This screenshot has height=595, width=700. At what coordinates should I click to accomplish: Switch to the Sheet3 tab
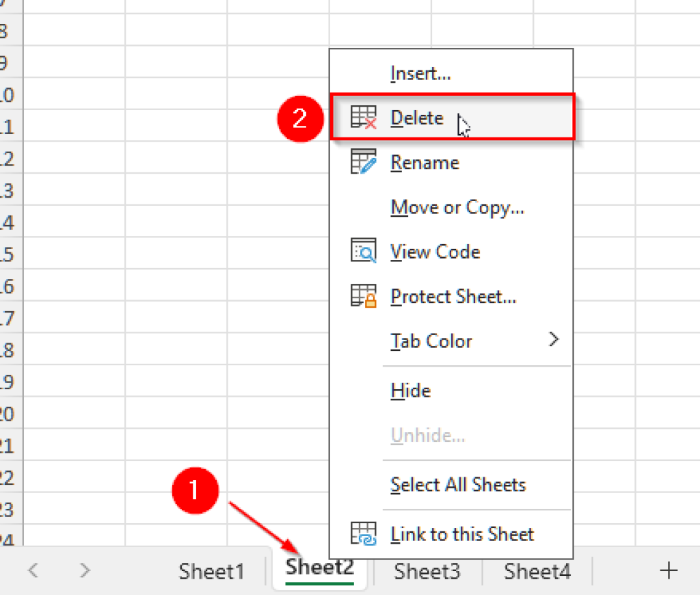(x=427, y=570)
